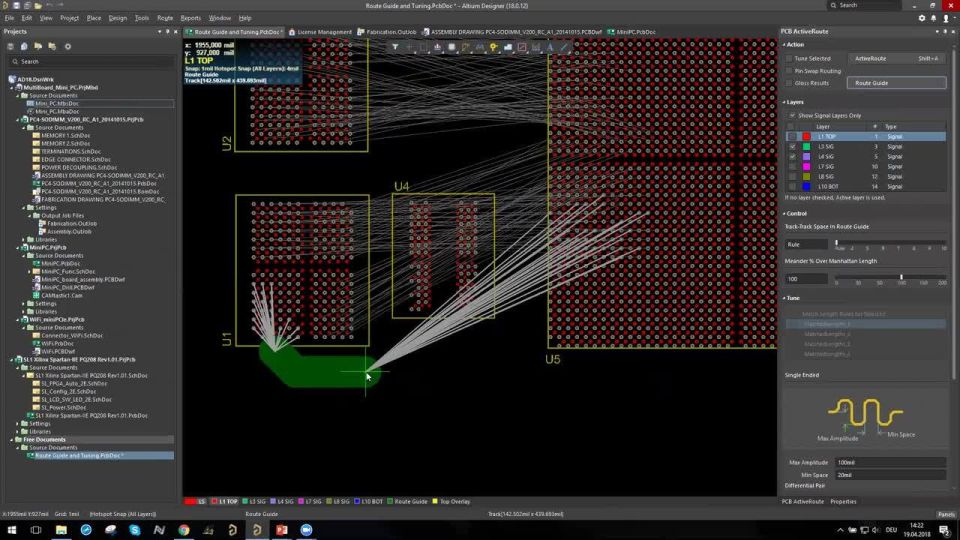
Task: Click the Fabrication.OutJob file in tree
Action: coord(72,223)
